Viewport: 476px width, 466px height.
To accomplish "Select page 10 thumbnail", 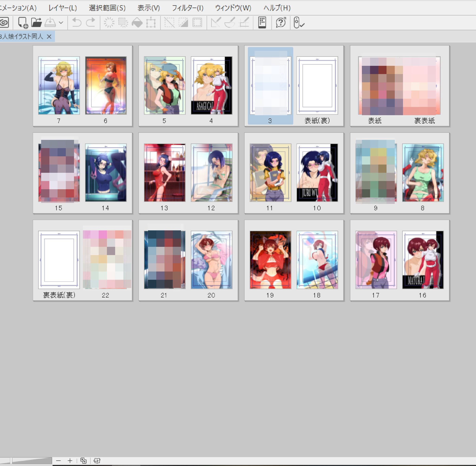I will tap(317, 173).
